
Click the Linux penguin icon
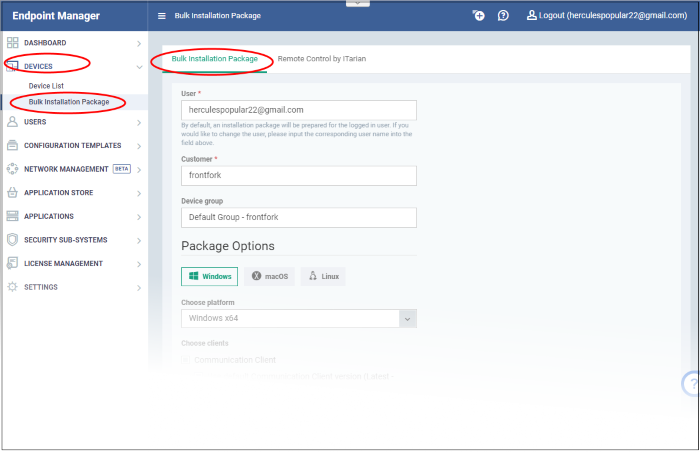(x=313, y=276)
